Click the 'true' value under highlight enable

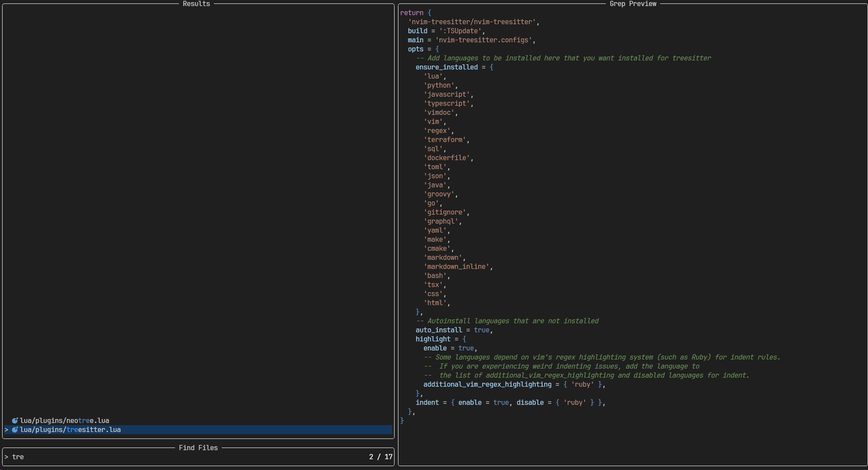(x=466, y=348)
